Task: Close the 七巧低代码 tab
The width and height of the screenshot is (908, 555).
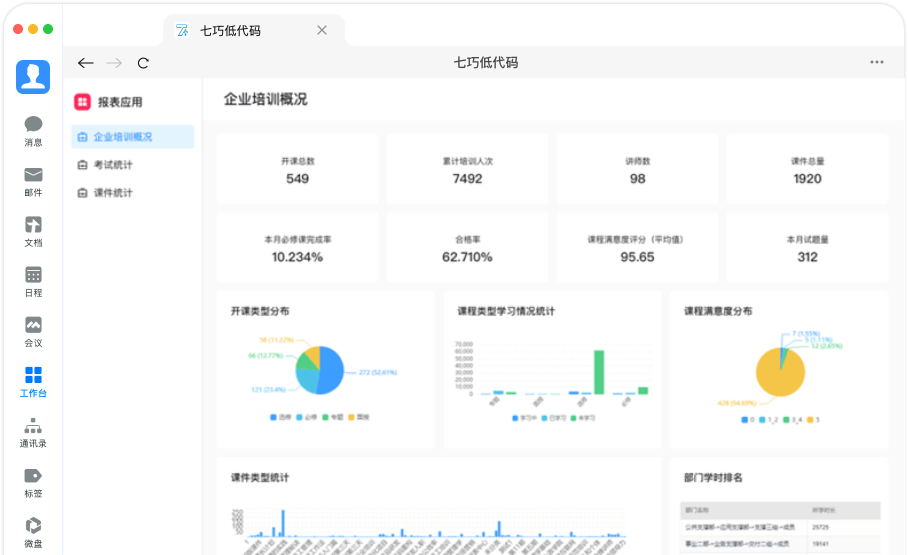Action: [322, 30]
